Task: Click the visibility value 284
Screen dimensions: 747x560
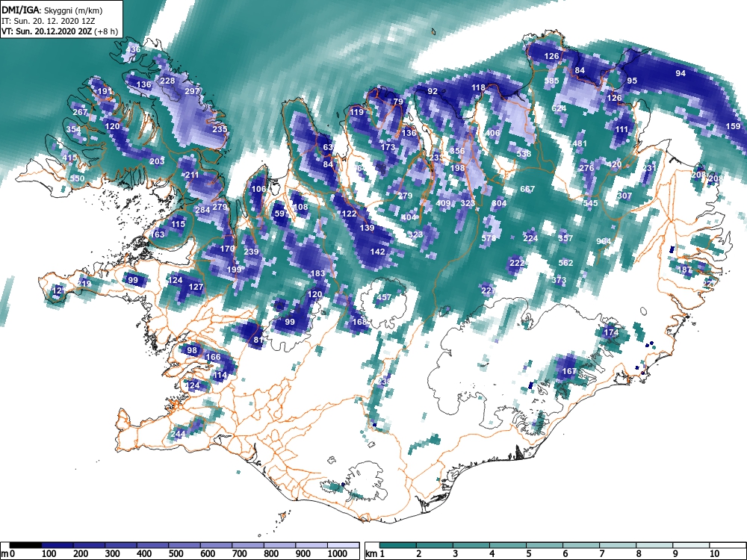Action: (202, 210)
